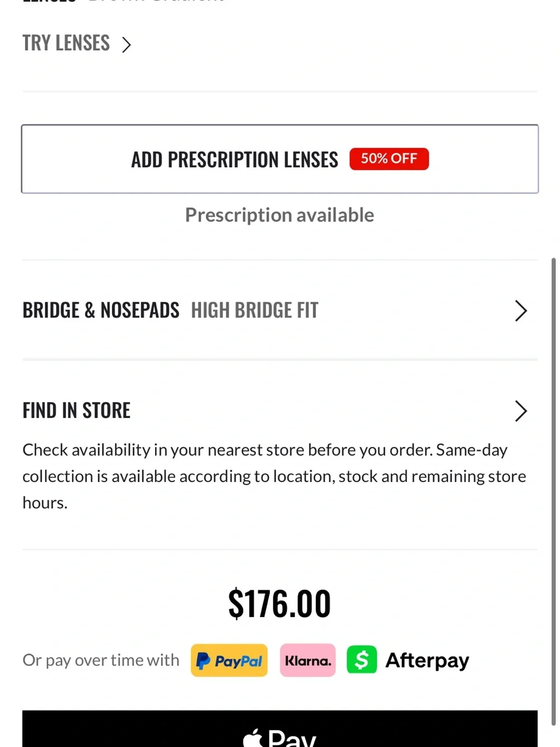
Task: Open the FIND IN STORE section heading
Action: click(77, 410)
